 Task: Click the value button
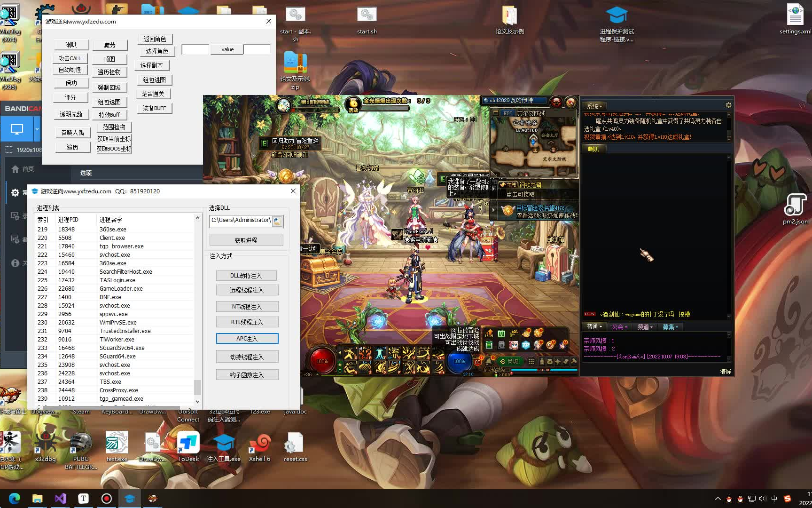point(227,49)
